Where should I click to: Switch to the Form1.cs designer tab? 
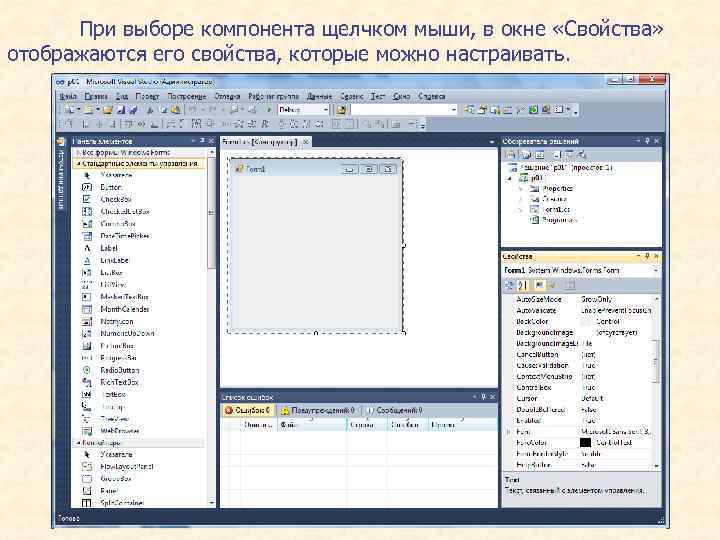pyautogui.click(x=259, y=142)
